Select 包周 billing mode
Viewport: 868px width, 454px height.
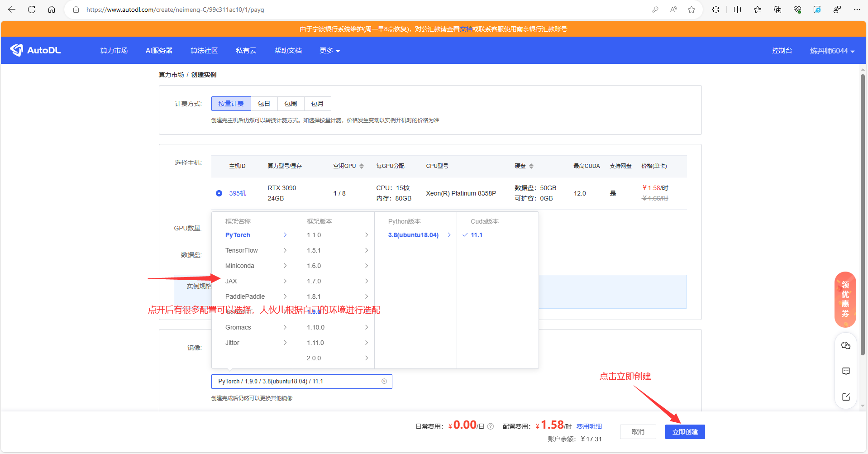[291, 104]
